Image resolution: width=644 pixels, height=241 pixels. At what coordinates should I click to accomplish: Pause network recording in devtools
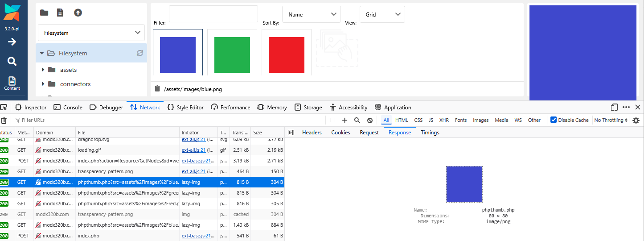tap(332, 120)
